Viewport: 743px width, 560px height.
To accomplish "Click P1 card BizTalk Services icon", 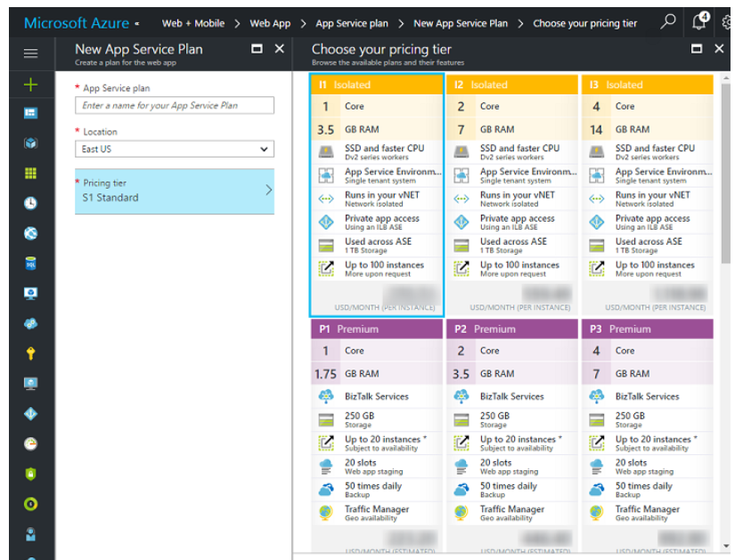I will (x=326, y=396).
